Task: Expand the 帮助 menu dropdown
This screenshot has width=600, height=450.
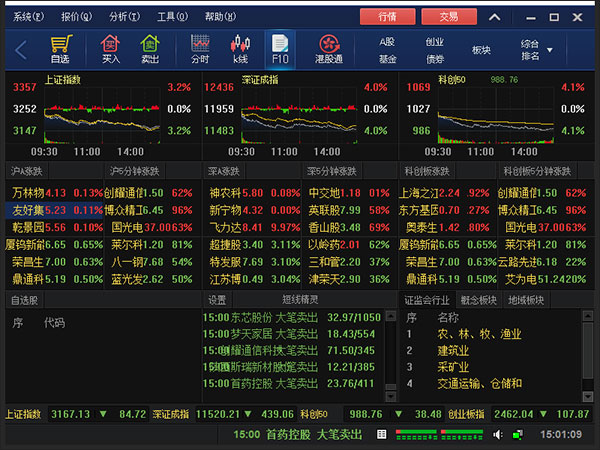Action: click(219, 17)
